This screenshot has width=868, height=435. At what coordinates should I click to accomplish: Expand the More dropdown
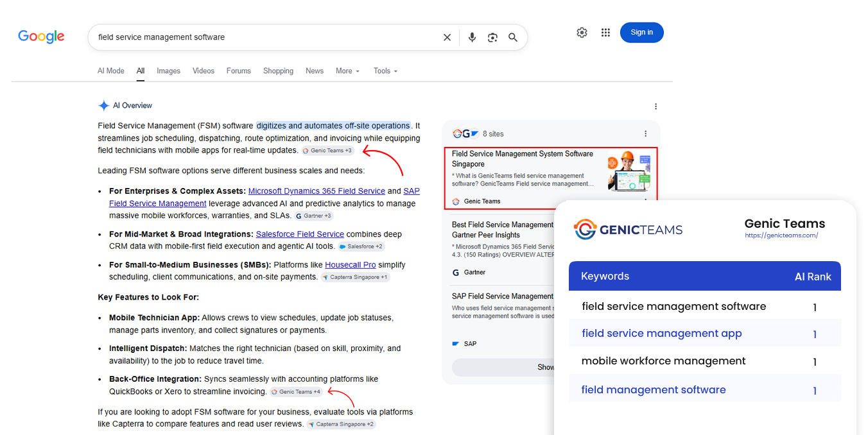(347, 71)
